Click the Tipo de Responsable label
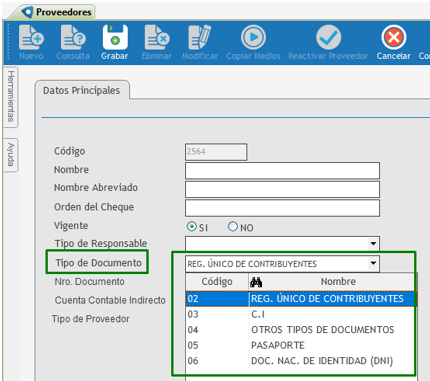This screenshot has height=381, width=430. 101,244
